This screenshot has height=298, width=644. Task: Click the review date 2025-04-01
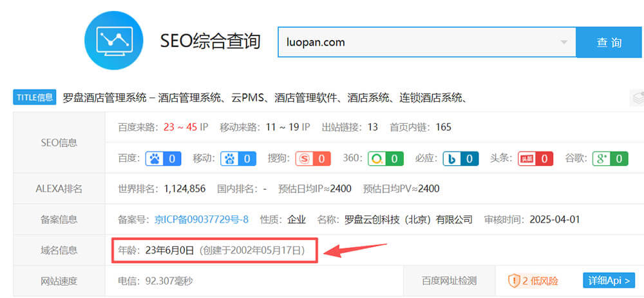[x=555, y=219]
